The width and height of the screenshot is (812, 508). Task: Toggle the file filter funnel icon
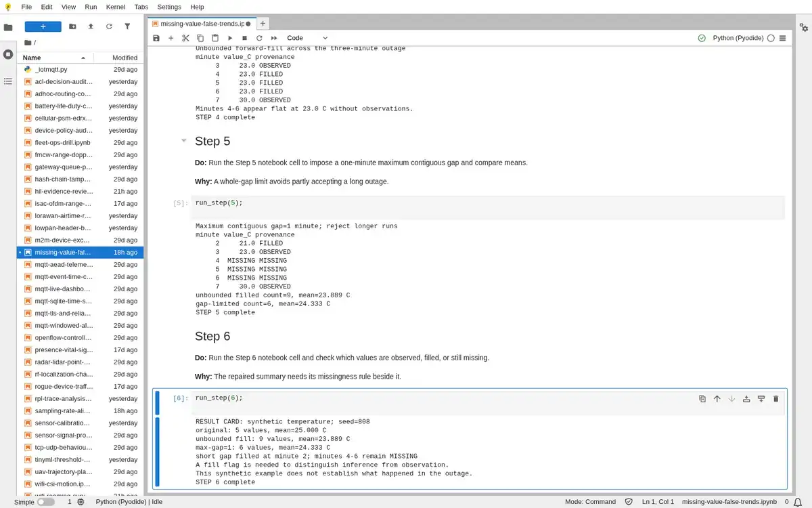pyautogui.click(x=127, y=26)
